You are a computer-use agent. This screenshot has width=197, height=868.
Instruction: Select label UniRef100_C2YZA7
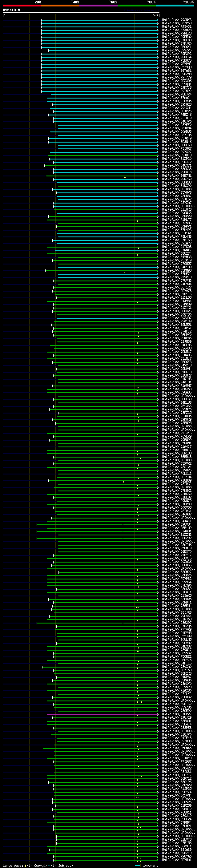click(176, 203)
